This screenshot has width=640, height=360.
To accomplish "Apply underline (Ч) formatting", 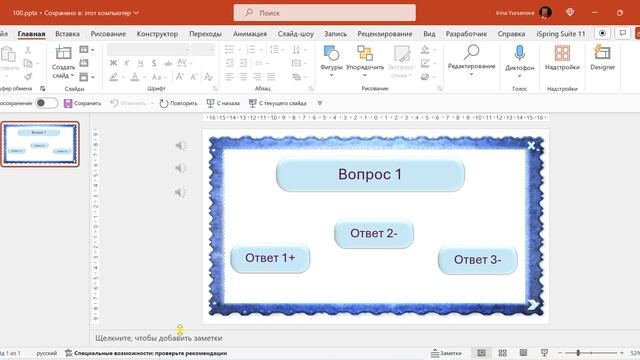I will [x=140, y=63].
